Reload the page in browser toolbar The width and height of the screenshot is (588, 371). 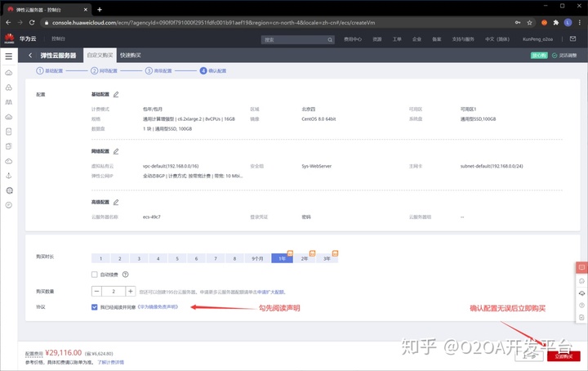click(x=32, y=23)
